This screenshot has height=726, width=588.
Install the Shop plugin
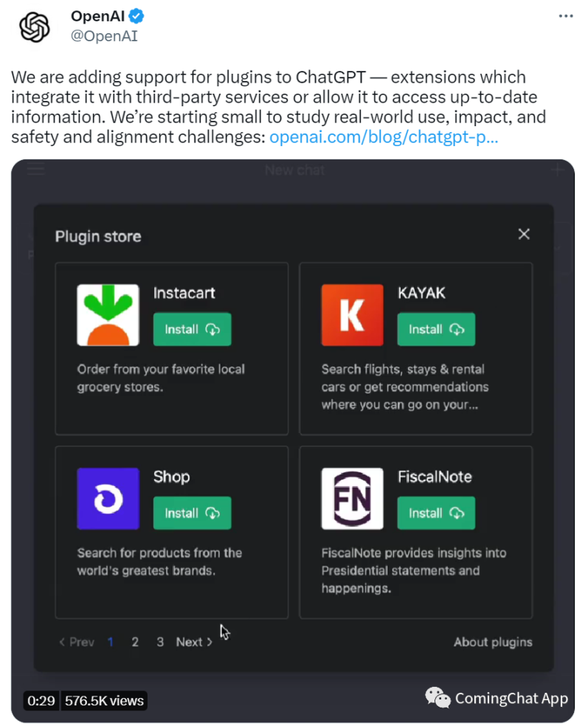click(x=192, y=514)
